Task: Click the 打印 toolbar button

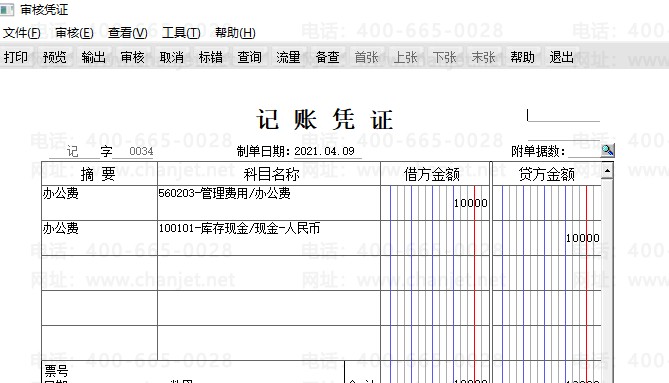Action: 16,57
